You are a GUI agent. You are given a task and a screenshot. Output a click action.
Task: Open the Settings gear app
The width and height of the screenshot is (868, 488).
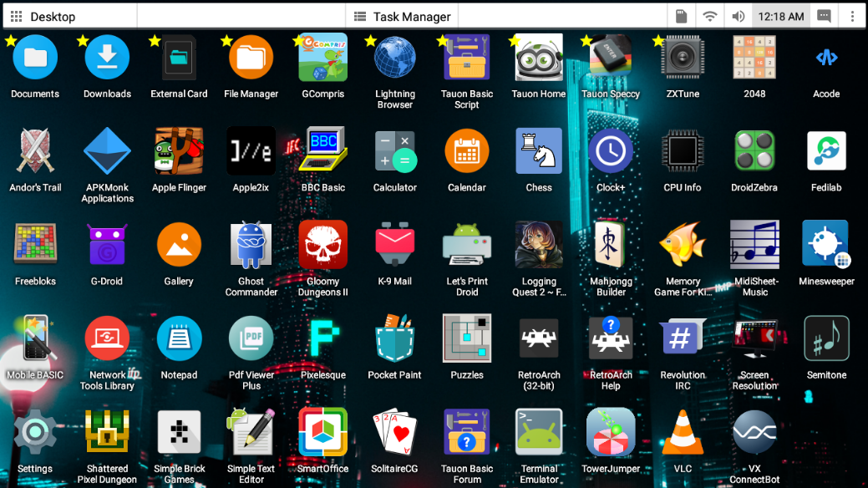point(35,432)
